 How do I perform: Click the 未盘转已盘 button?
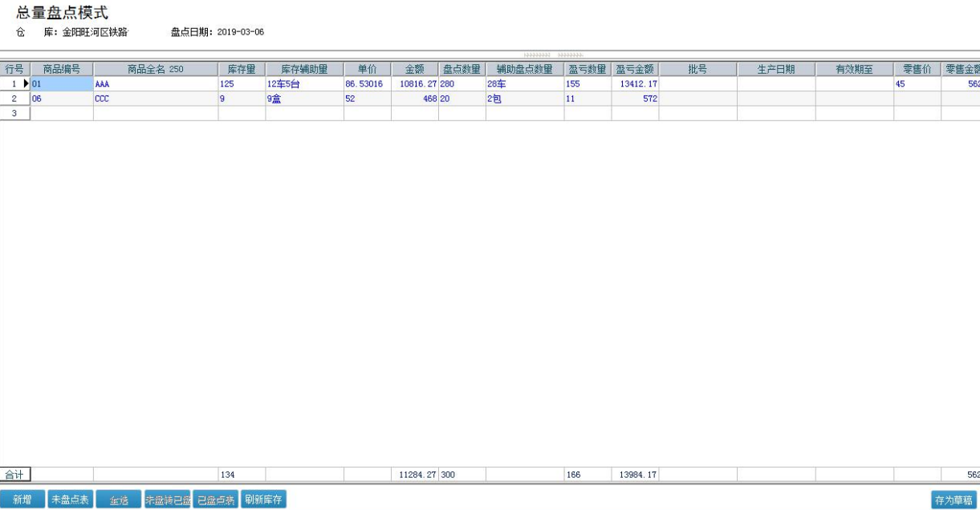[167, 500]
